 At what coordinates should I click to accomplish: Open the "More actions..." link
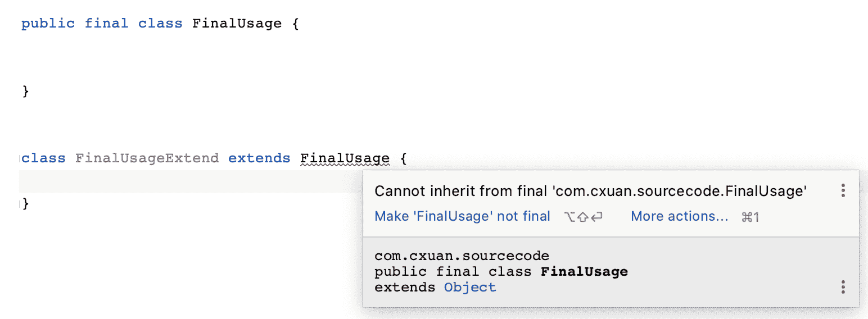[679, 216]
